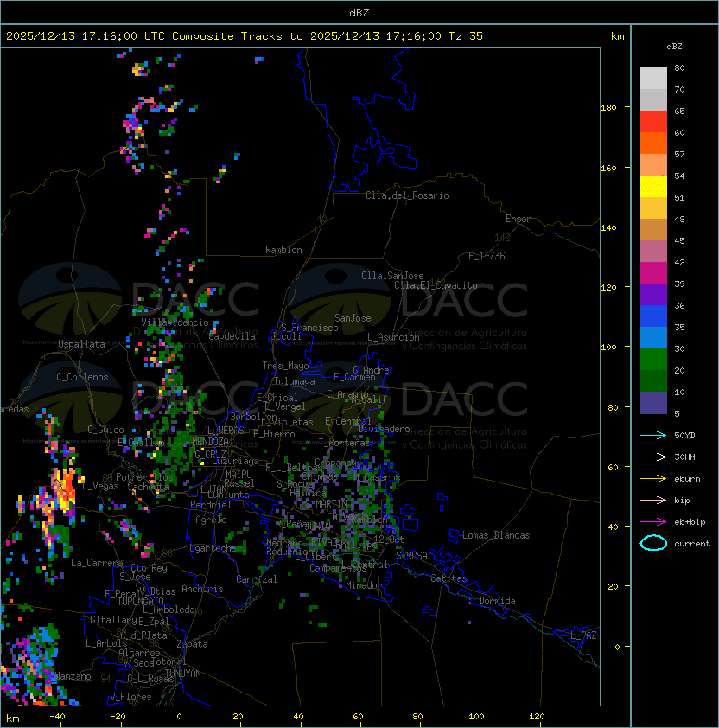719x728 pixels.
Task: Select the light gray top swatch of dBZ scale
Action: [653, 79]
